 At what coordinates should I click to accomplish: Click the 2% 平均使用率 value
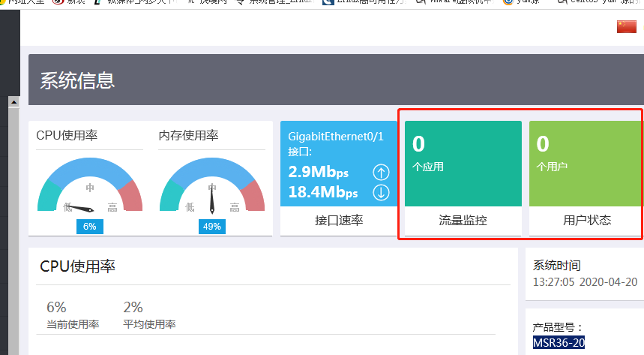tap(133, 307)
